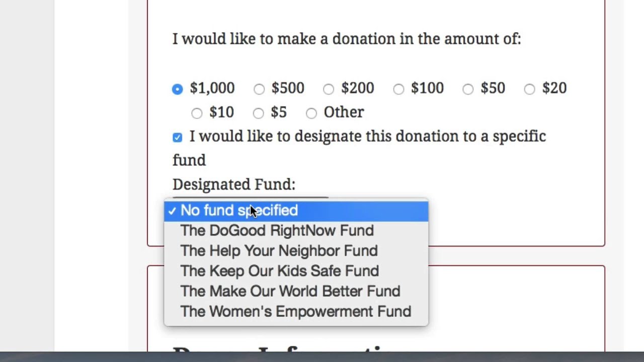
Task: Pick The Help Your Neighbor Fund
Action: pos(296,251)
